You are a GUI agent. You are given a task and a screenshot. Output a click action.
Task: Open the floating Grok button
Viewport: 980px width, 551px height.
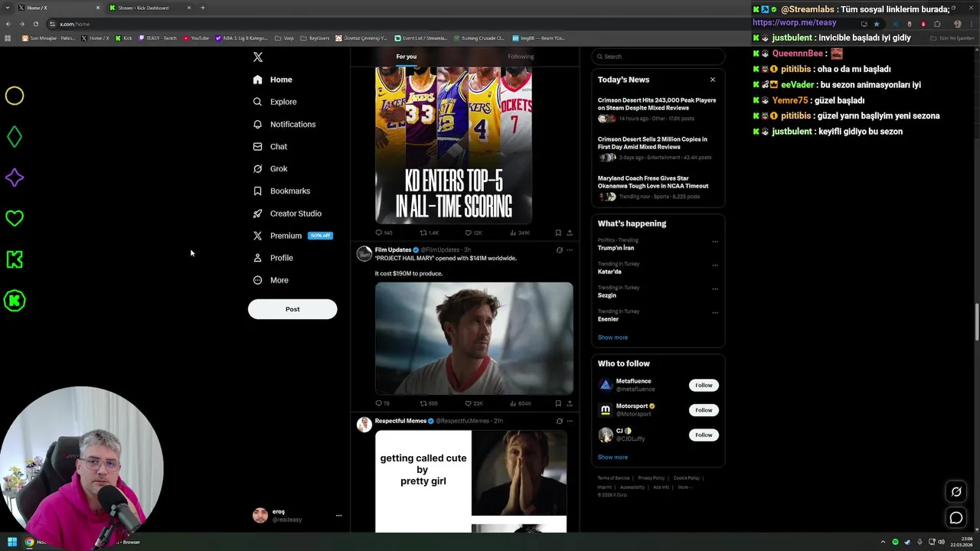955,492
